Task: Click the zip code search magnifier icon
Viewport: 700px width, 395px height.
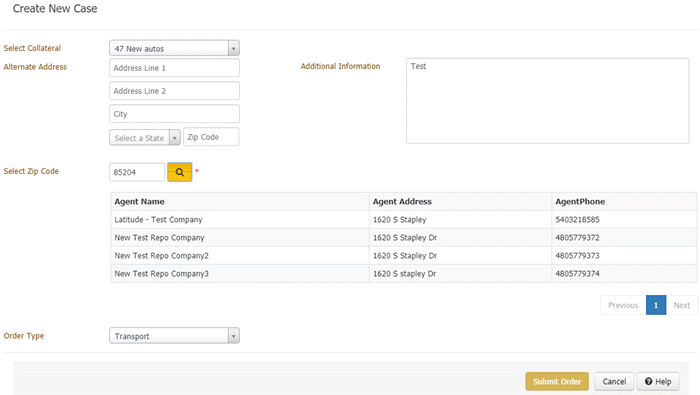Action: pyautogui.click(x=179, y=172)
